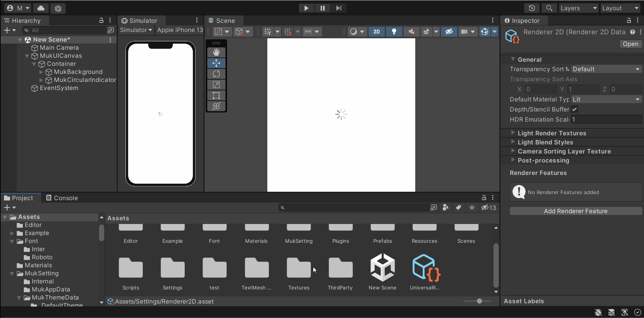Switch to the Console tab
Viewport: 644px width, 318px height.
tap(62, 198)
